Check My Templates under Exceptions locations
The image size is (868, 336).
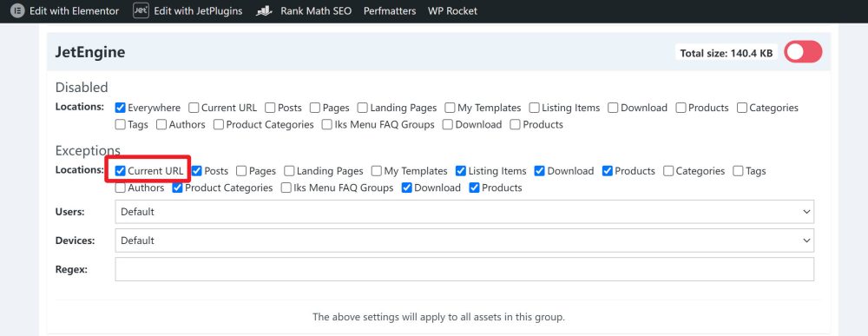point(377,171)
